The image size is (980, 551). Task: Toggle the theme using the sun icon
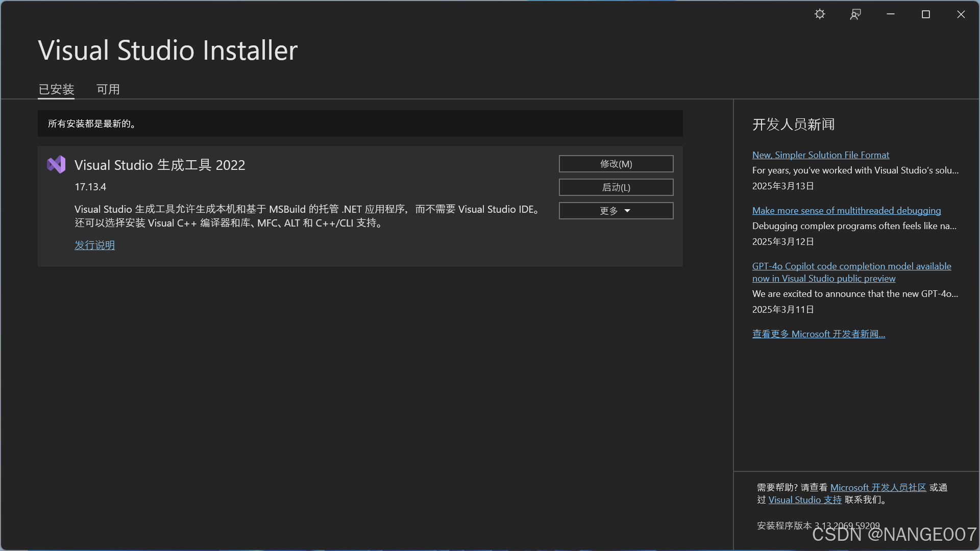tap(820, 14)
